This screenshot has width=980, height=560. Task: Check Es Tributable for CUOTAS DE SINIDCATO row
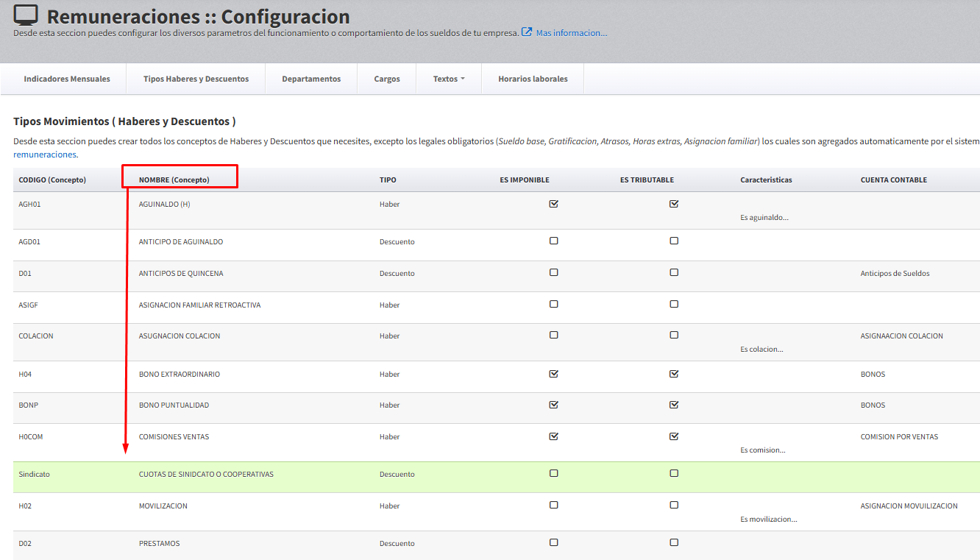tap(674, 473)
